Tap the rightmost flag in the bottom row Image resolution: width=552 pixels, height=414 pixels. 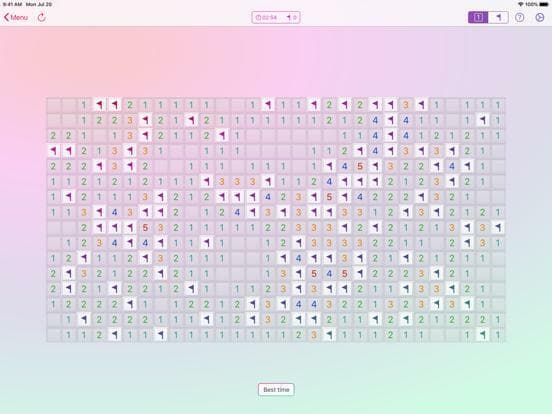[483, 335]
